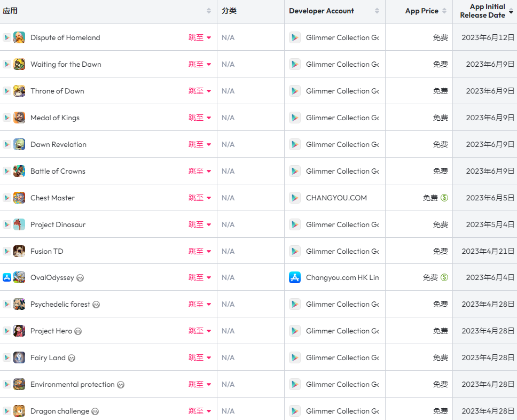Sort by the 应用 column header arrows
517x420 pixels.
[209, 11]
